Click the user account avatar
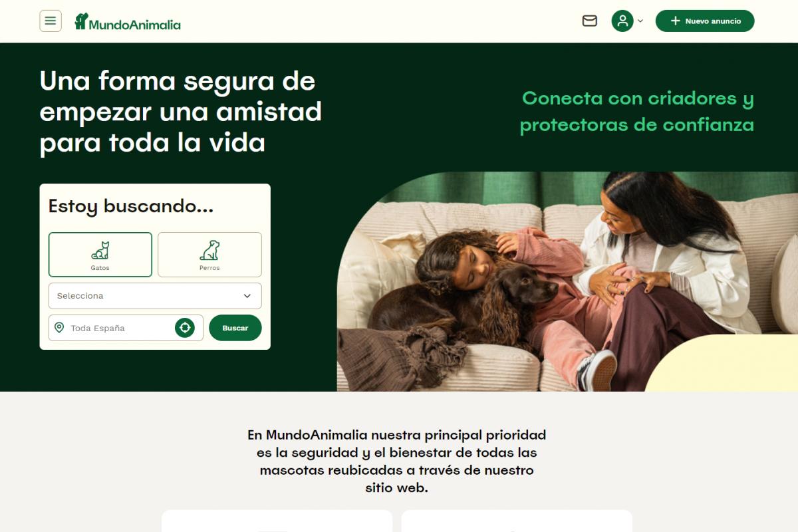 [x=622, y=21]
